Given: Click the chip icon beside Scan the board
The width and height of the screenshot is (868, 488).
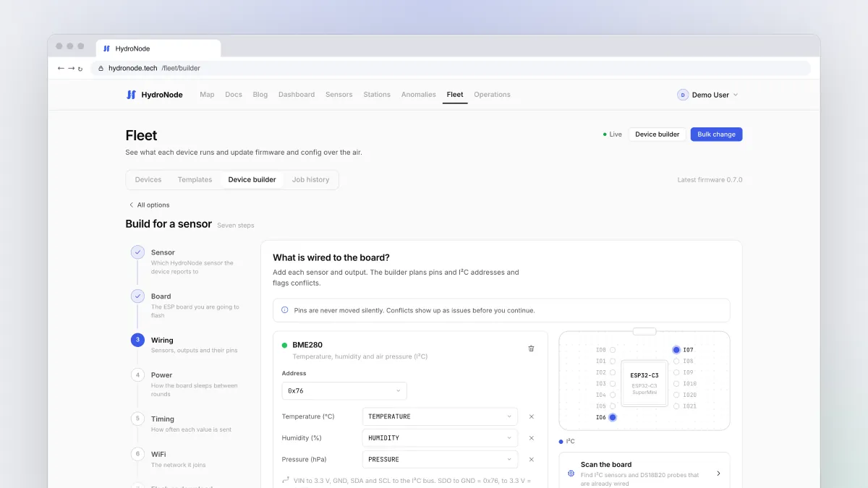Looking at the screenshot, I should pyautogui.click(x=571, y=474).
